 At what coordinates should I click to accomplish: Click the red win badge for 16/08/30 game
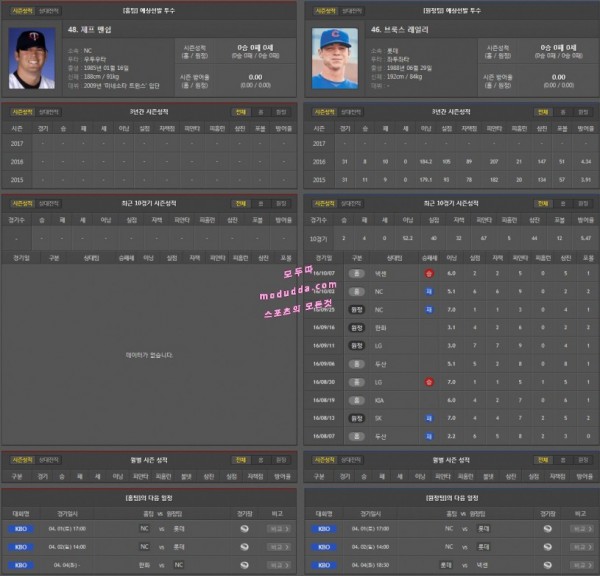coord(428,382)
